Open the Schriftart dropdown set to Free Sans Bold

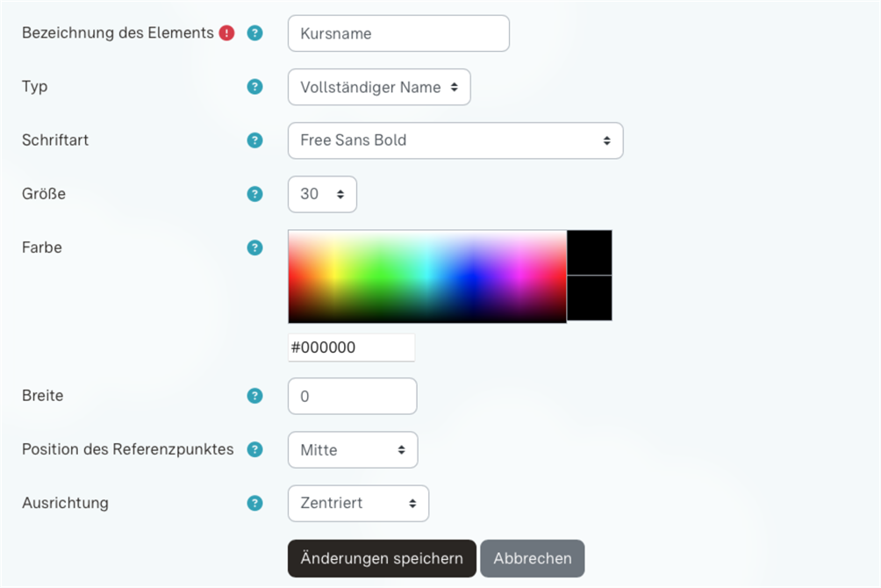pyautogui.click(x=455, y=140)
